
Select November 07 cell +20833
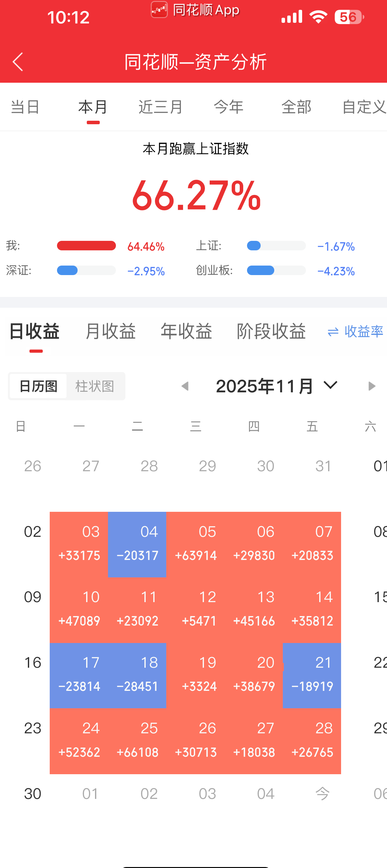pos(312,544)
